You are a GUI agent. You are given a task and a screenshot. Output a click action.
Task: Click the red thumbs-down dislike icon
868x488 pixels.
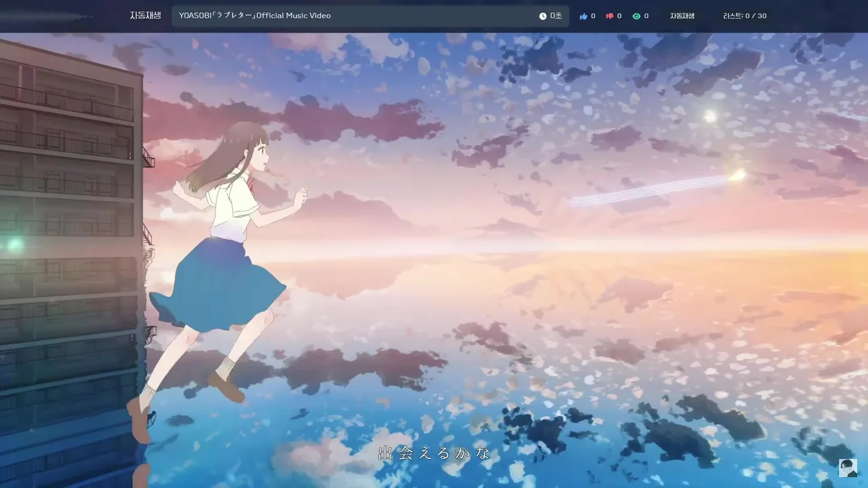(610, 16)
